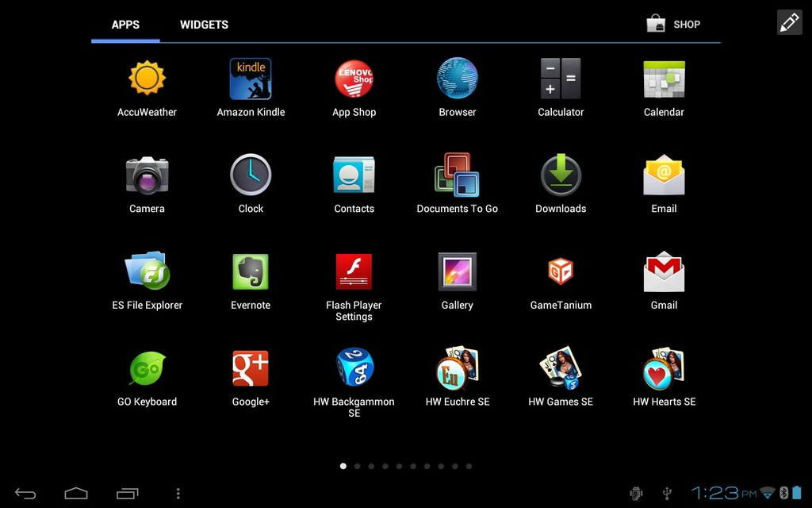Open the Downloads app
The height and width of the screenshot is (508, 812).
(x=561, y=175)
